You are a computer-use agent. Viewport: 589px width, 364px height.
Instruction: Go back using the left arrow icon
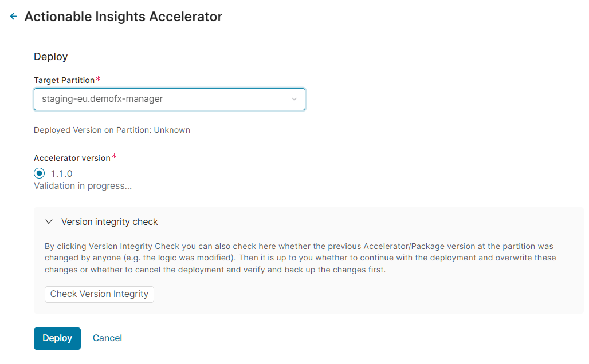click(x=14, y=17)
